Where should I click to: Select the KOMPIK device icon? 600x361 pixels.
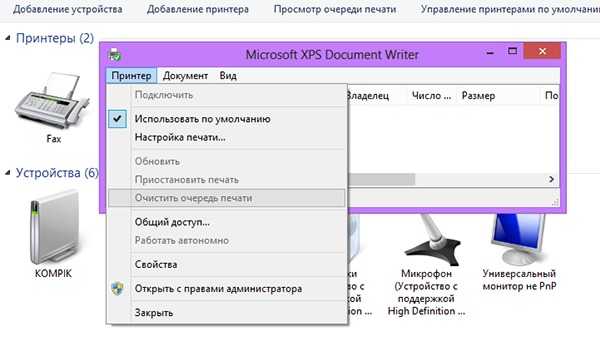pos(54,228)
